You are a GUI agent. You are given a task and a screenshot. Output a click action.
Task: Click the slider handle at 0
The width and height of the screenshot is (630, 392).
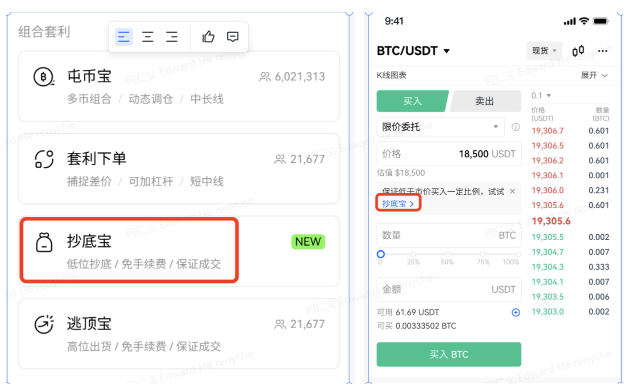pos(381,254)
